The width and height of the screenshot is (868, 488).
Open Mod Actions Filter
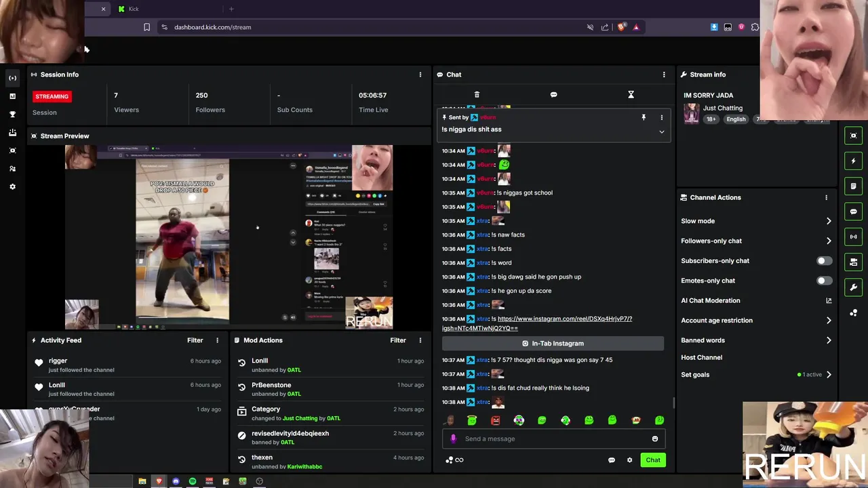click(398, 340)
